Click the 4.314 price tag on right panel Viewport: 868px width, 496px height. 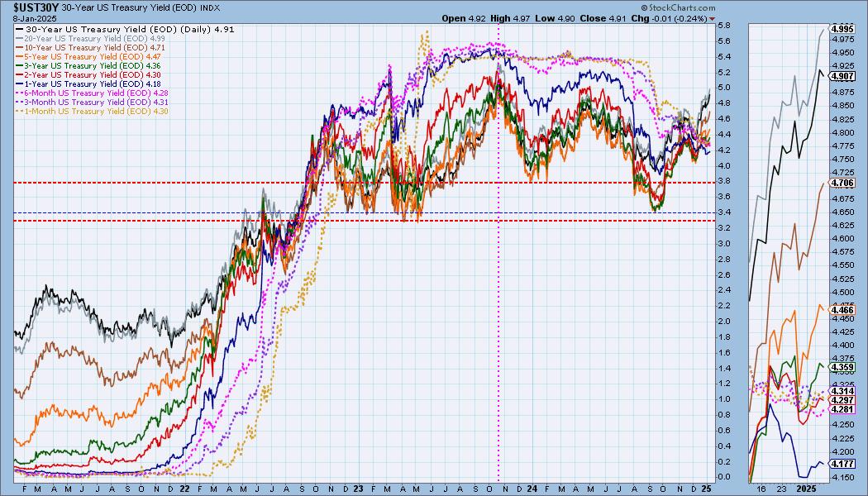point(842,391)
